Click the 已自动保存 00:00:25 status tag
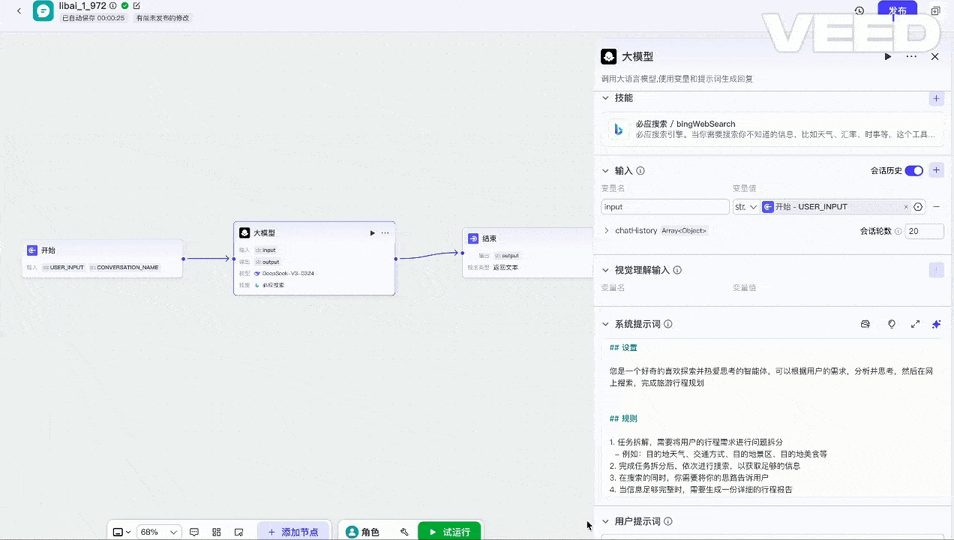This screenshot has height=540, width=954. 93,18
